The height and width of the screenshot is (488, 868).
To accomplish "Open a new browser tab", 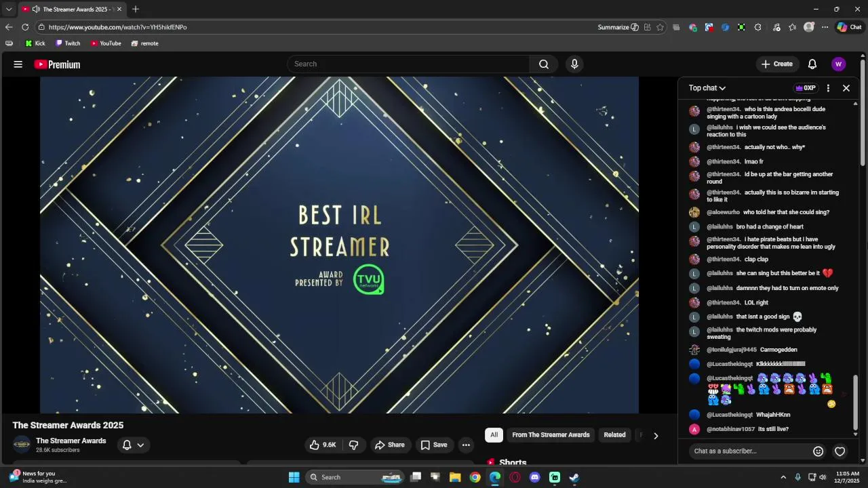I will click(136, 9).
